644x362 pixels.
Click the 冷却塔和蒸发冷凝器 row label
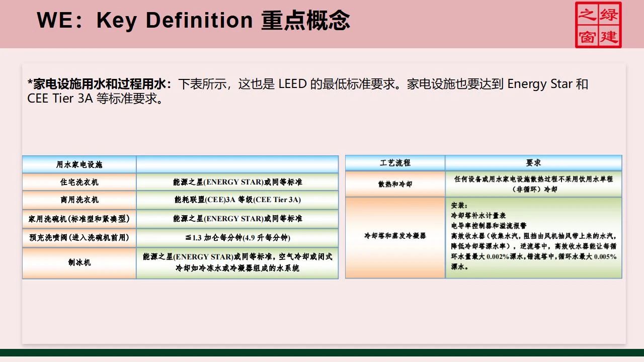[x=395, y=235]
